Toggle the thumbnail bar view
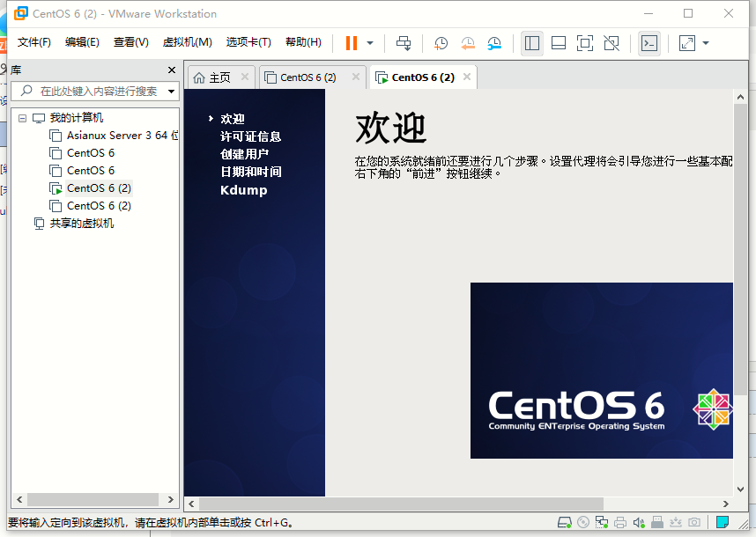This screenshot has height=537, width=756. click(x=559, y=43)
